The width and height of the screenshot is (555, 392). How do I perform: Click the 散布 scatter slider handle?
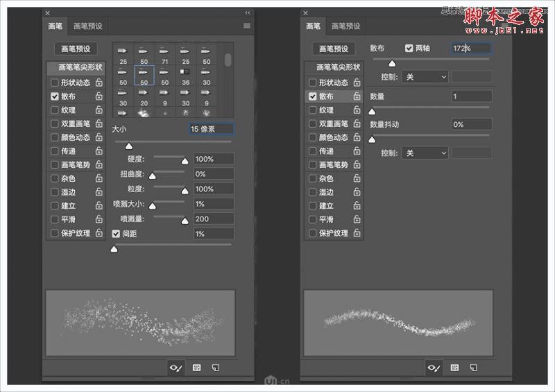tap(392, 64)
